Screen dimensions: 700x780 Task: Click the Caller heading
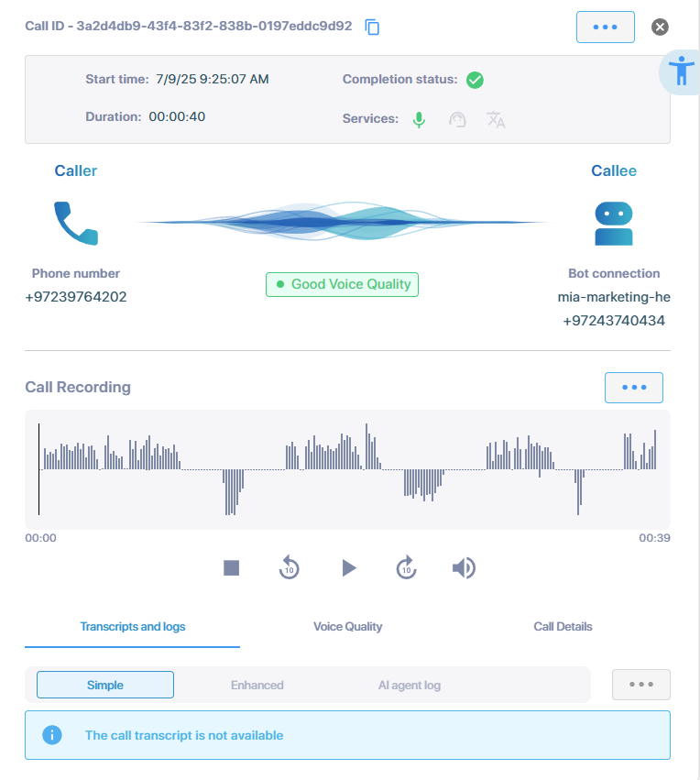(75, 170)
